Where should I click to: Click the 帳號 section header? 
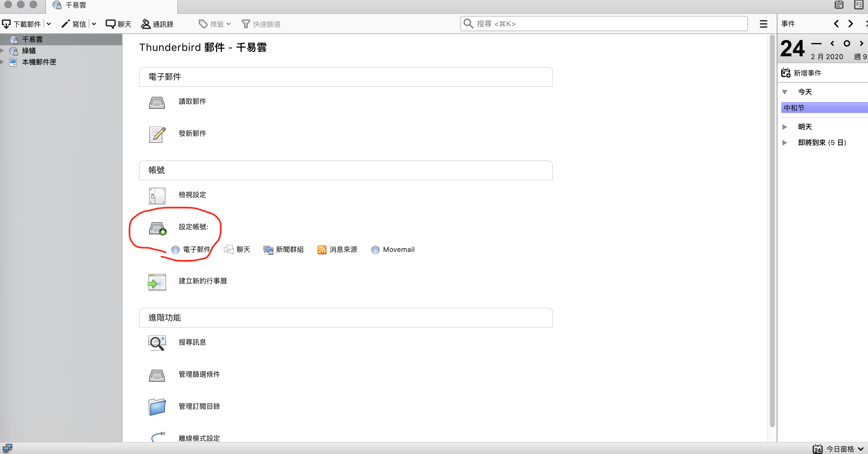(x=346, y=170)
